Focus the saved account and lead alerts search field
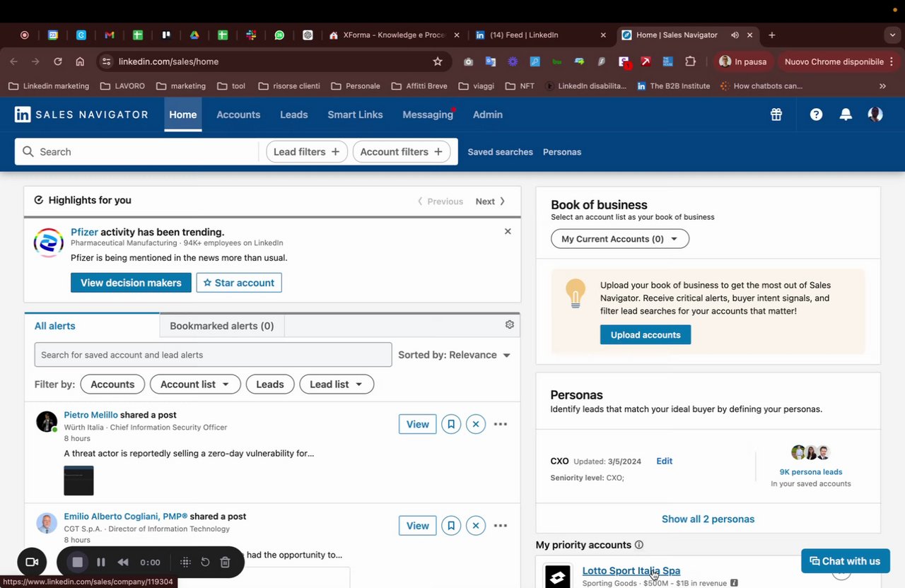 (x=213, y=355)
